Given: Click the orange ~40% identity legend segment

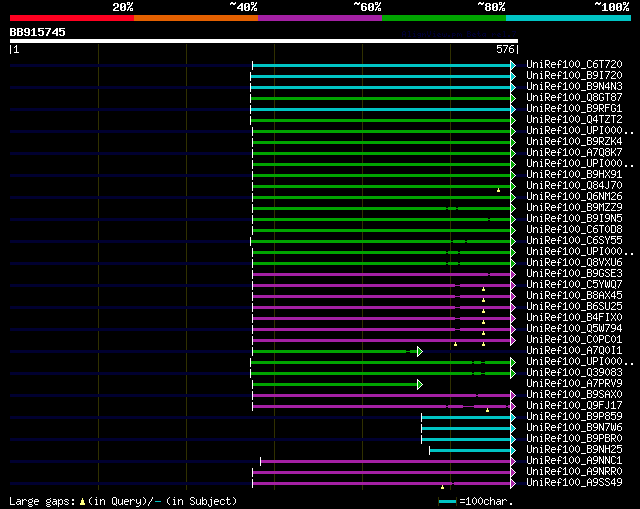Looking at the screenshot, I should (x=196, y=18).
